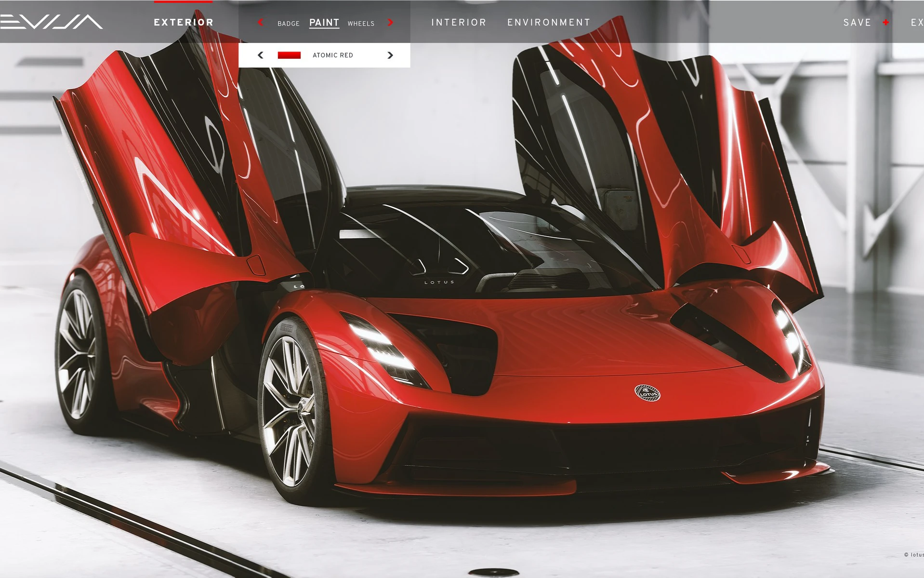Click the Atomic Red color swatch

[289, 55]
